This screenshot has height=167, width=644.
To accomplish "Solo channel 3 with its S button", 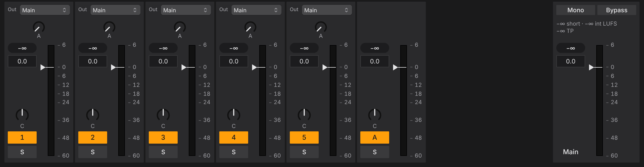I will click(163, 152).
